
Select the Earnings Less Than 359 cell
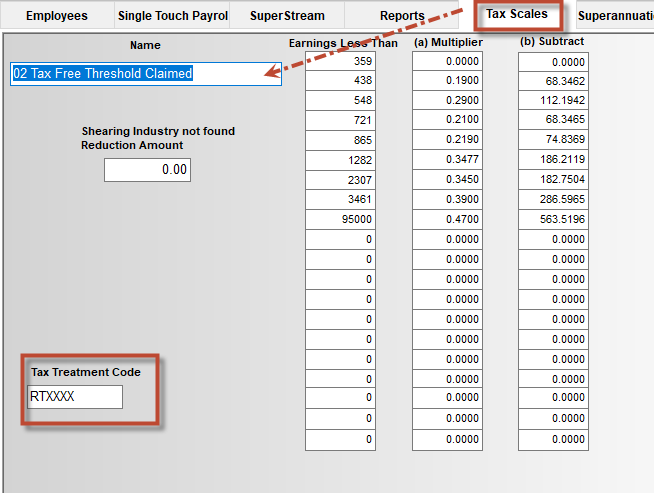(340, 62)
